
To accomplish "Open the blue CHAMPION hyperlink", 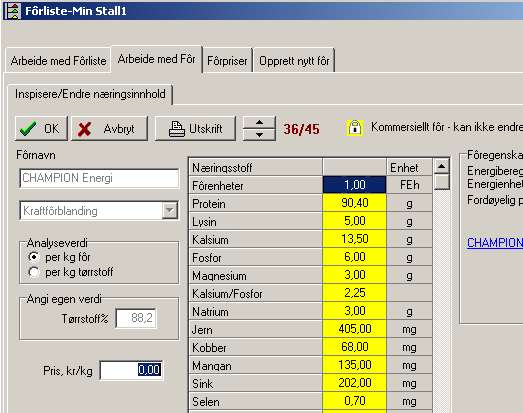I will pos(495,243).
